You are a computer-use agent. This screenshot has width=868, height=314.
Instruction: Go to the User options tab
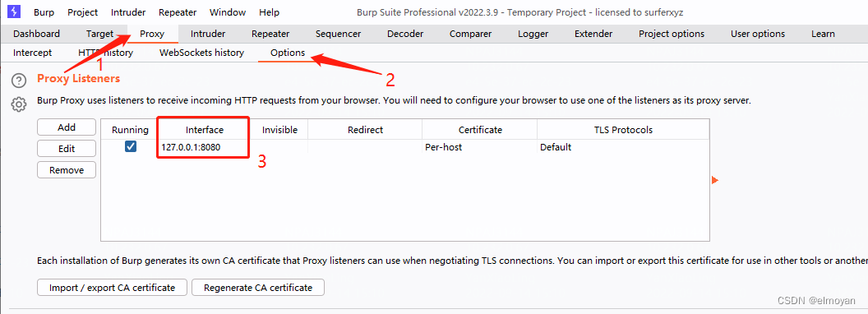click(x=758, y=34)
